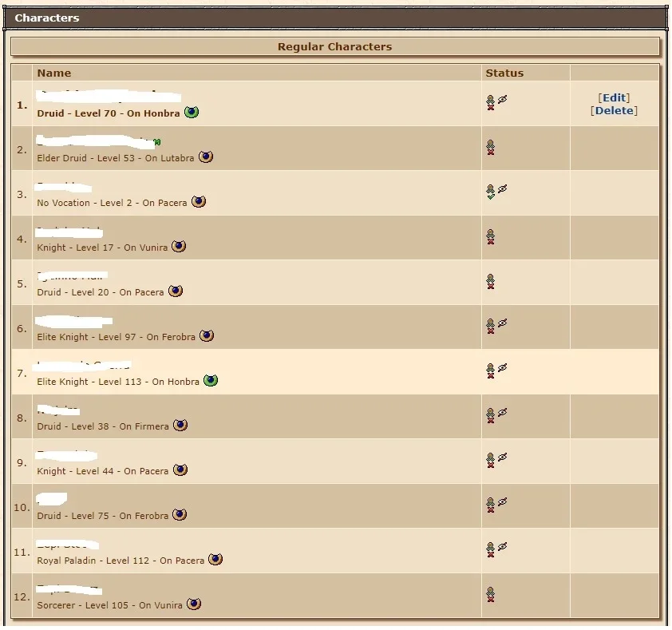Select the text 'Druid - Level 75 - On Ferobra'

pyautogui.click(x=102, y=516)
